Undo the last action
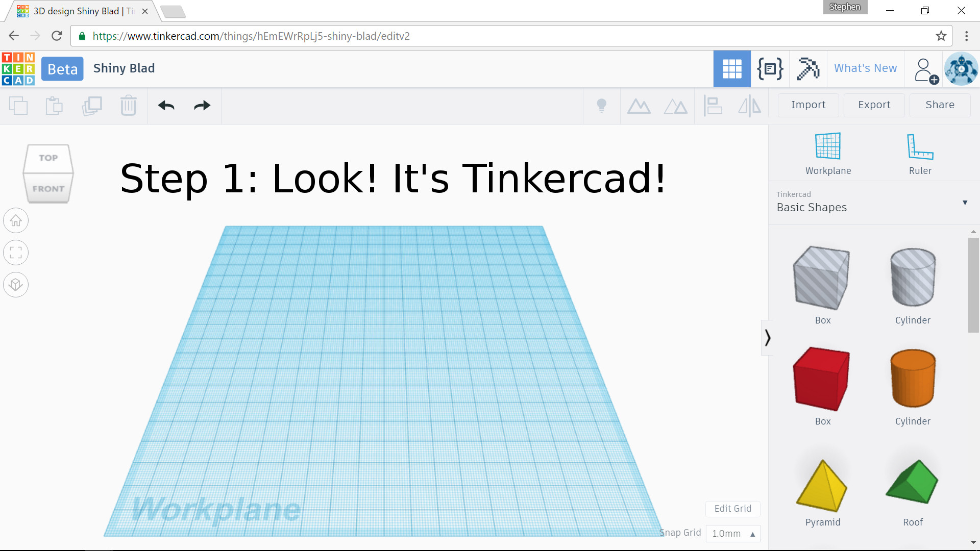 tap(166, 106)
